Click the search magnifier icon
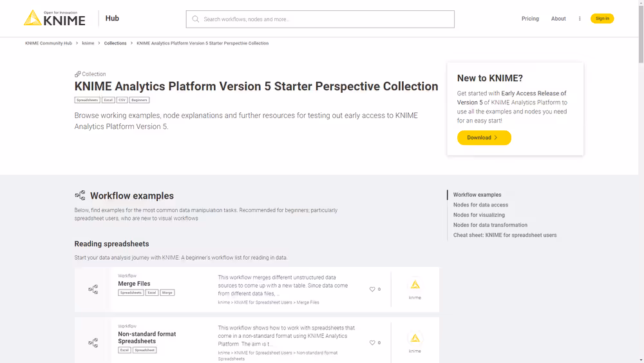Screen dimensions: 644x363 pos(196,19)
